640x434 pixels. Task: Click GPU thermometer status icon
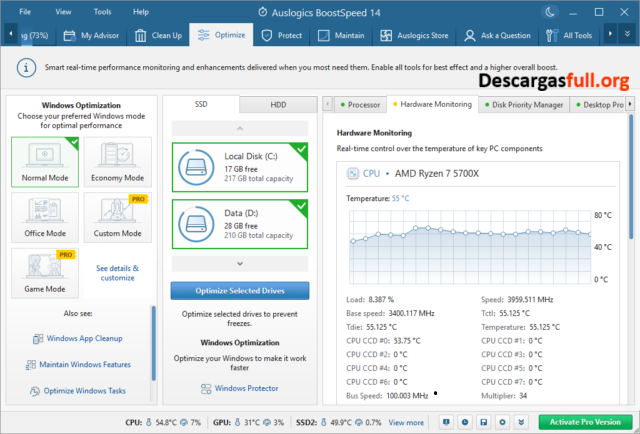tap(238, 422)
